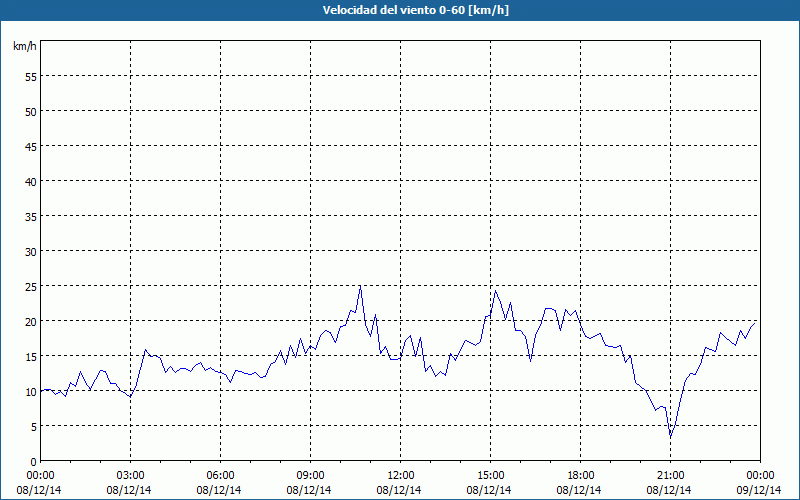The image size is (800, 500).
Task: Select the 20 tick on the y-axis
Action: click(x=31, y=321)
